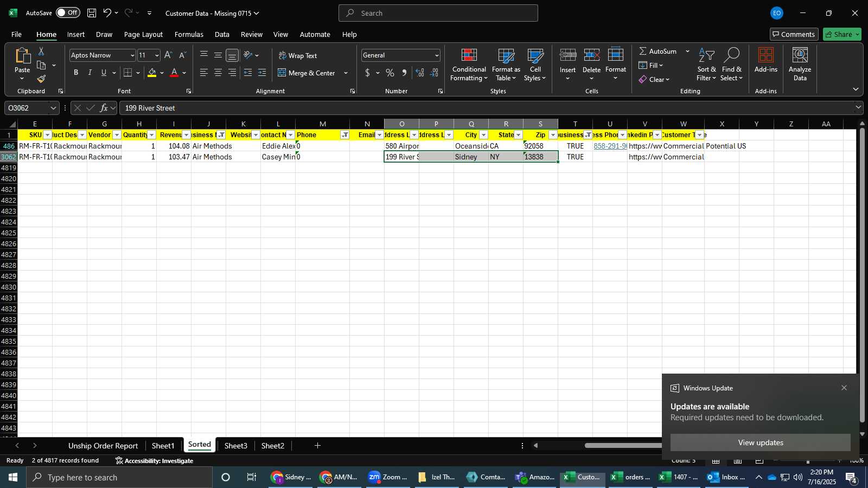
Task: Apply red font color
Action: click(x=174, y=73)
